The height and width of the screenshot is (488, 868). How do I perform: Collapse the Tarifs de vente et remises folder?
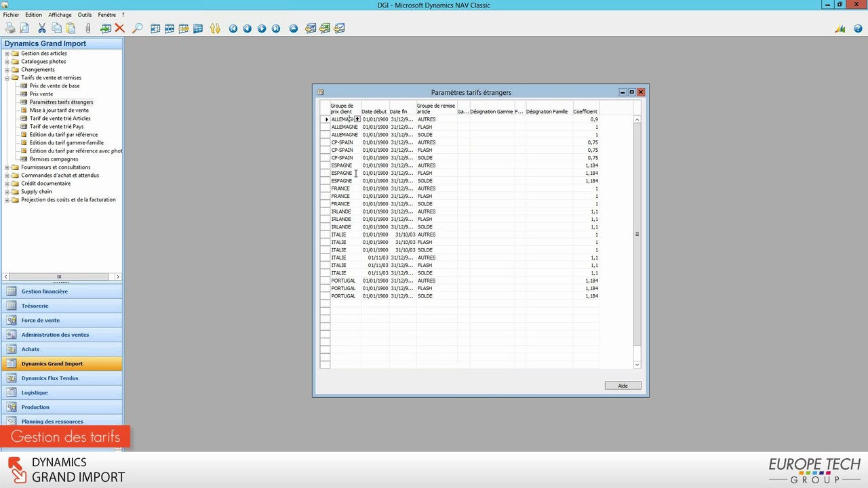(x=7, y=78)
